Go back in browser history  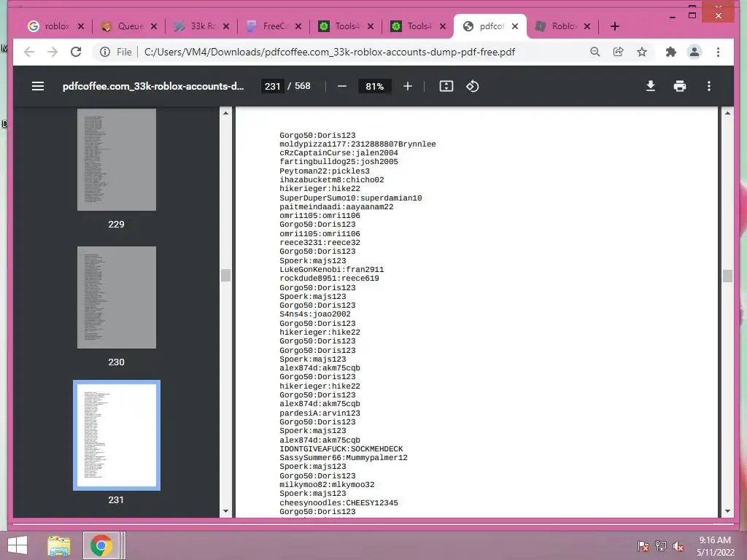[x=29, y=52]
